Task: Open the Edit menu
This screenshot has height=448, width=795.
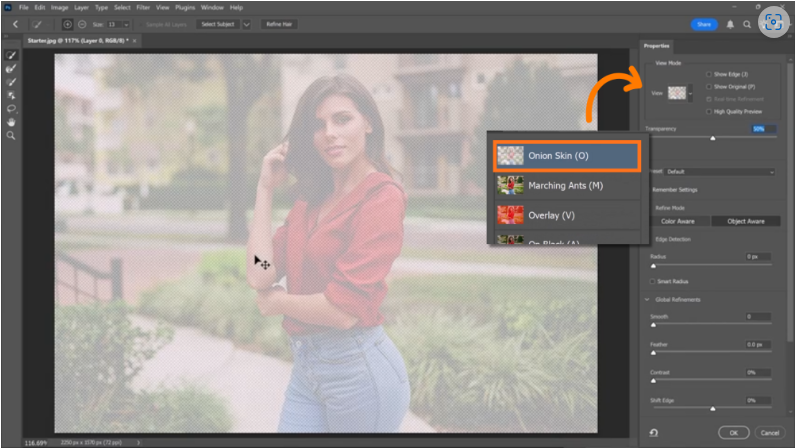Action: click(x=40, y=8)
